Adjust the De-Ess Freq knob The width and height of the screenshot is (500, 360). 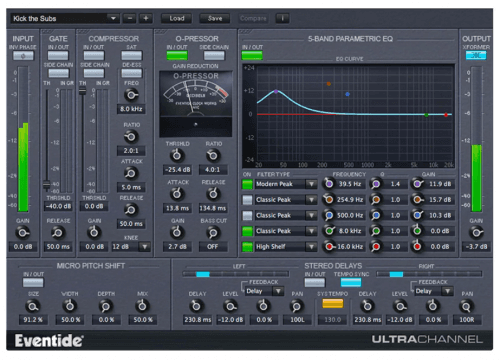point(131,95)
